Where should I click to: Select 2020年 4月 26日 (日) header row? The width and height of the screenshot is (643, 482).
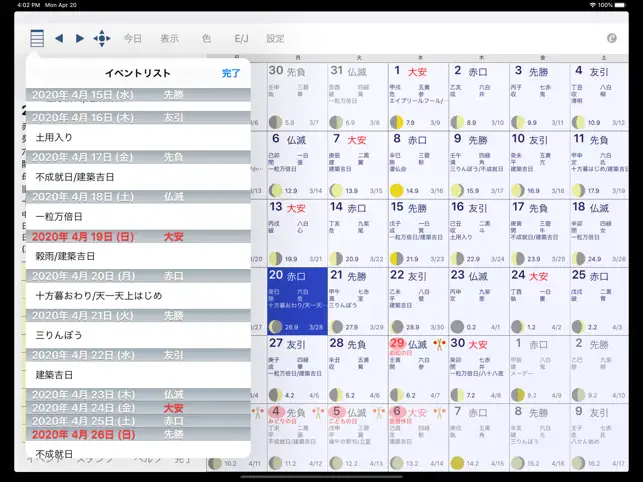pyautogui.click(x=138, y=434)
